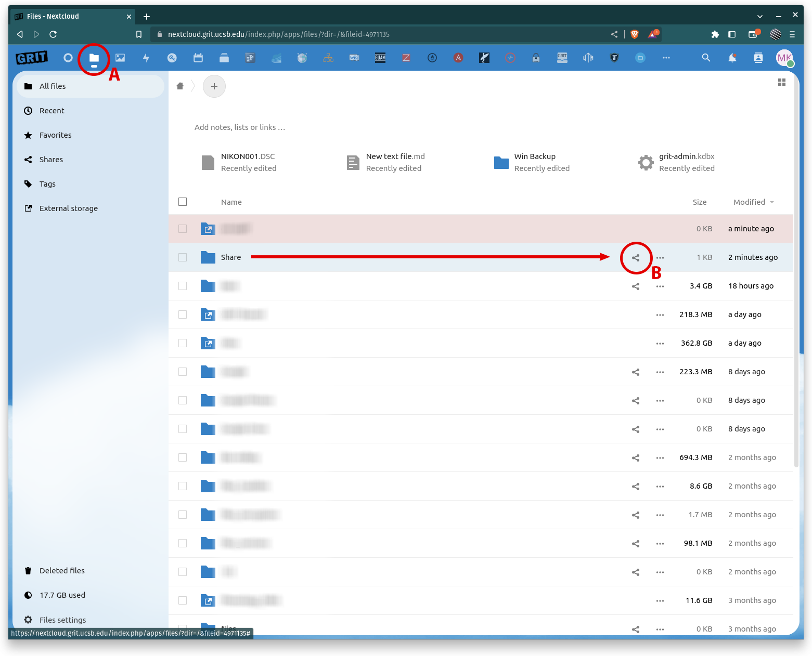Click the Brave Rewards triangle icon
Viewport: 812px width, 656px height.
[653, 34]
